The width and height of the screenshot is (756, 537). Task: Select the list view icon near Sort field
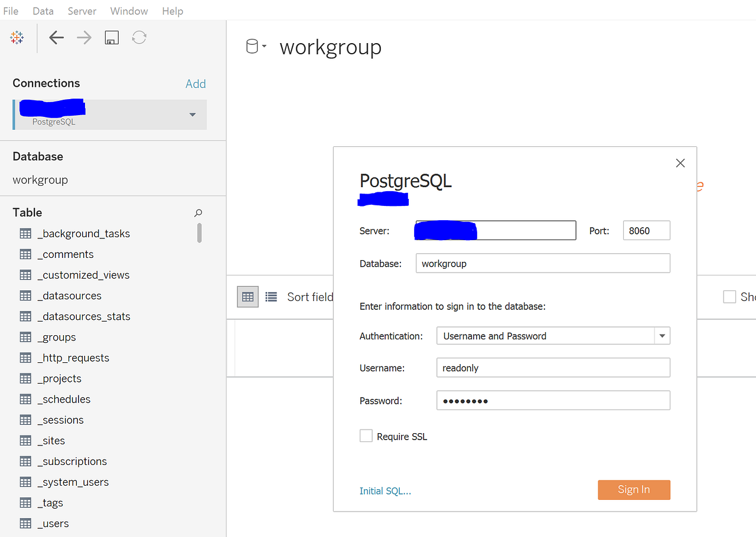click(x=271, y=296)
